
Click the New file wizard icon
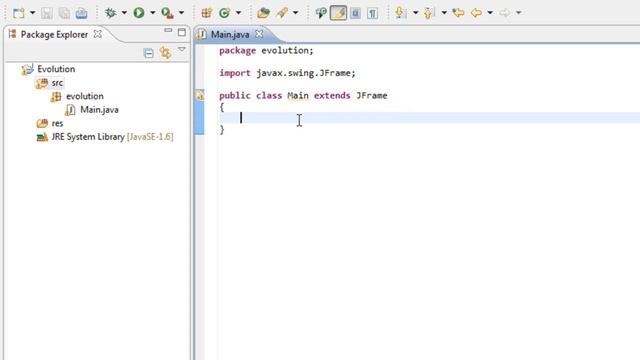tap(19, 13)
